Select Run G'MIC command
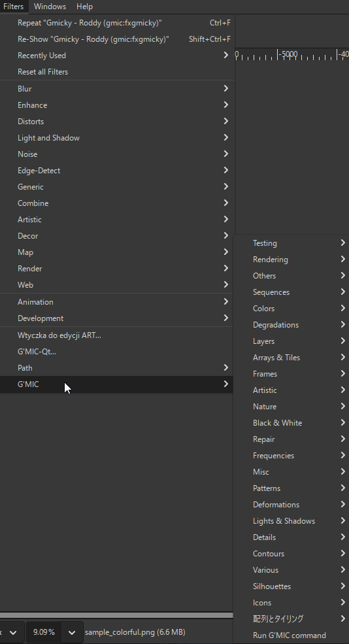Screen dimensions: 349x644 pos(291,636)
